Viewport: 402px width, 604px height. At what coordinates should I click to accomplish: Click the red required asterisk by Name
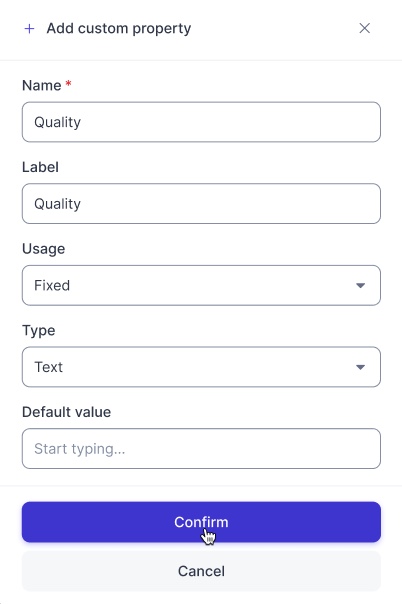(69, 83)
